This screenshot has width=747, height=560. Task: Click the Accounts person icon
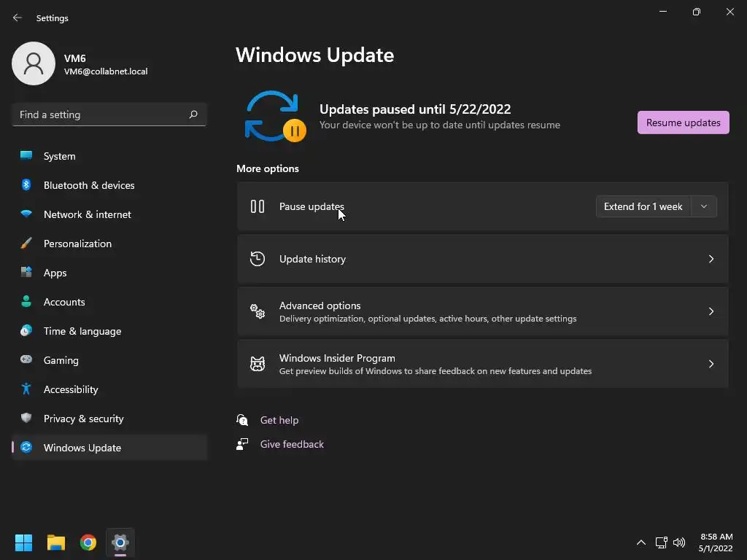26,301
